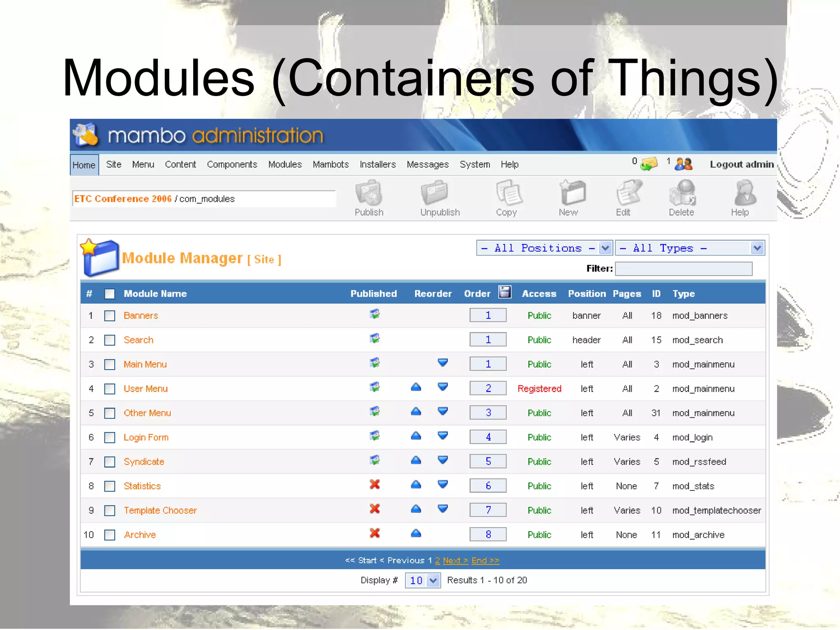The width and height of the screenshot is (840, 630).
Task: Check the Template Chooser checkbox
Action: click(x=110, y=511)
